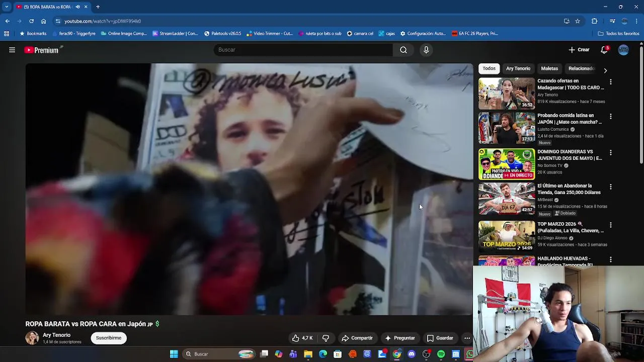Screen dimensions: 644x362
Task: Click the video player to pause
Action: click(249, 189)
